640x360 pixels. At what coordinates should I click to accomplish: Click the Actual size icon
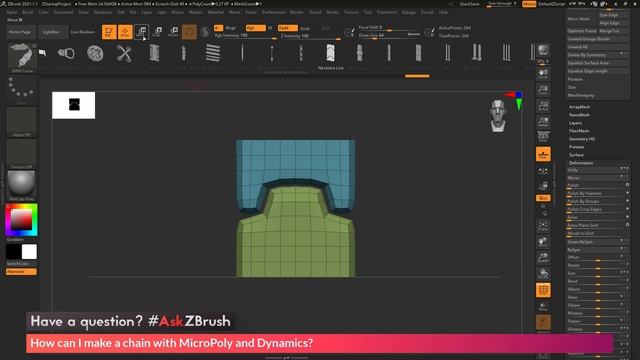pos(543,106)
